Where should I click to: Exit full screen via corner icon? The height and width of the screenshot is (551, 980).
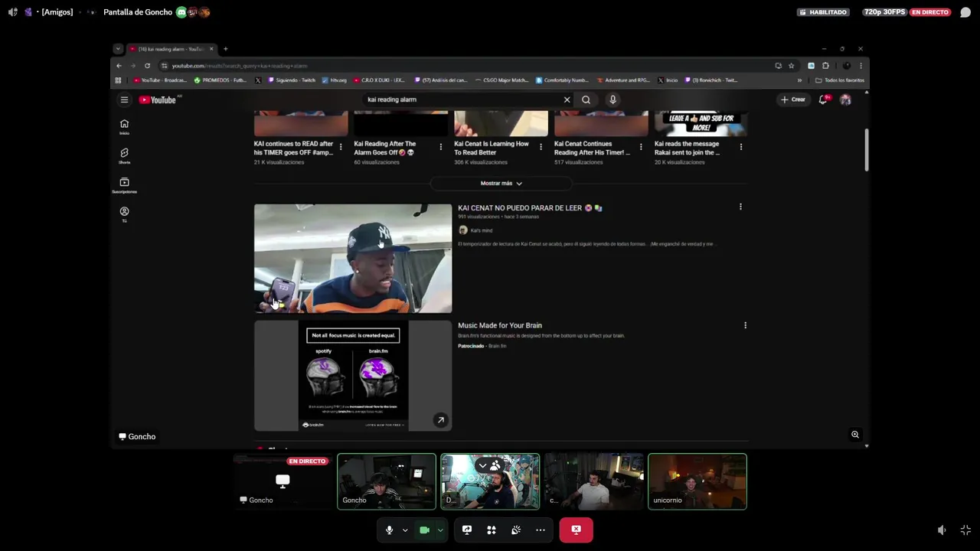pyautogui.click(x=965, y=530)
